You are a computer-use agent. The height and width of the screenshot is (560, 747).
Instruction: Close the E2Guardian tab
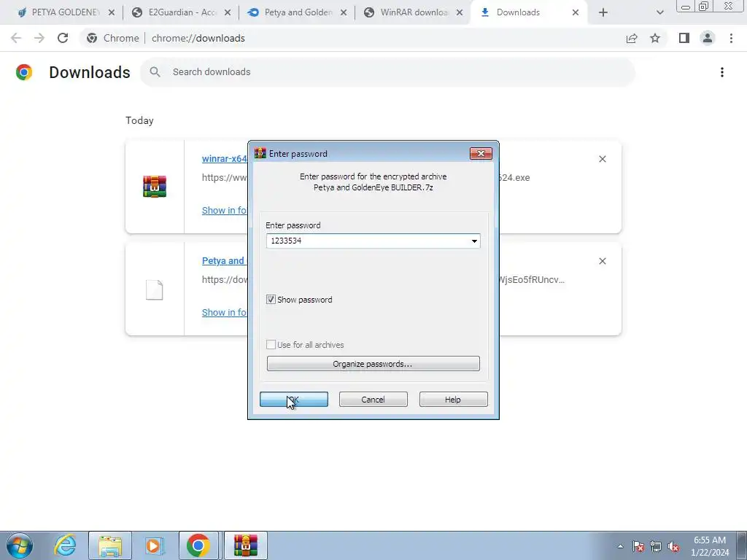click(x=228, y=12)
